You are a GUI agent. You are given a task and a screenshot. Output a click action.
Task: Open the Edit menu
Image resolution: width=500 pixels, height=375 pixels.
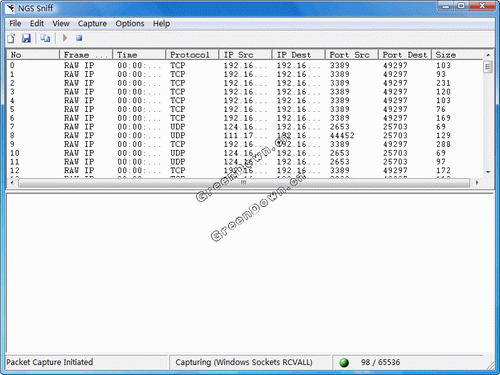pos(37,24)
